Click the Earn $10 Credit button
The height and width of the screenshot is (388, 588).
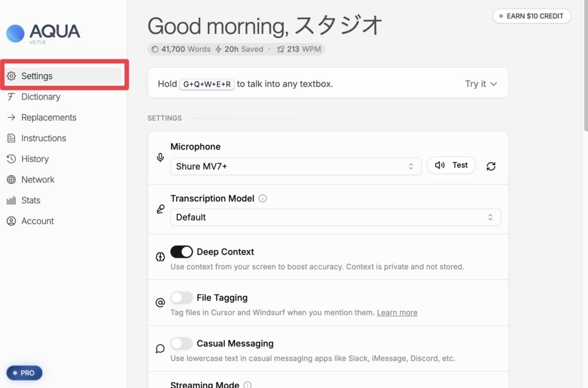[x=531, y=16]
